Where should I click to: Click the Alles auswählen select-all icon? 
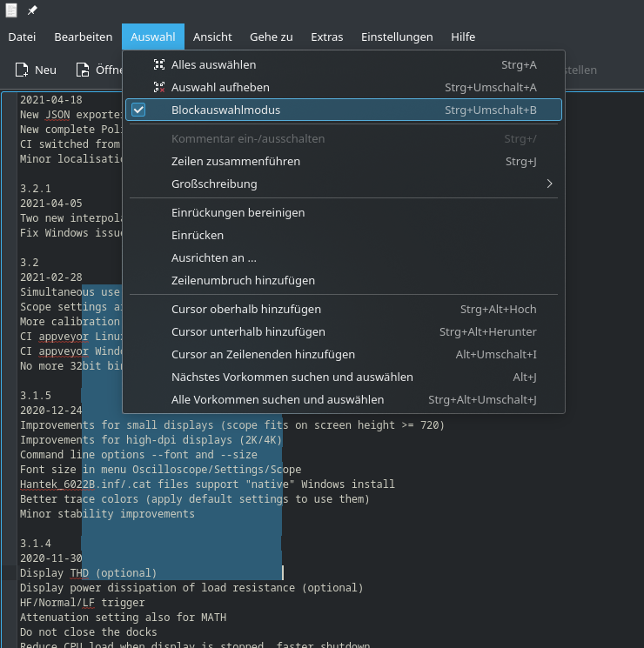[x=159, y=64]
